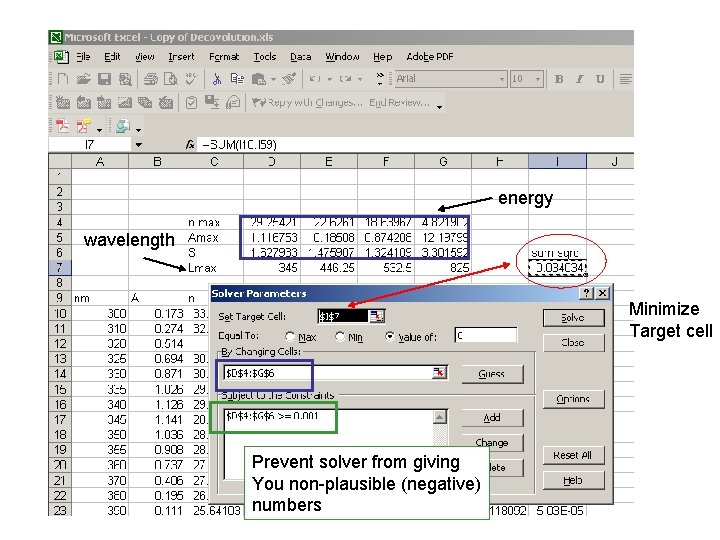This screenshot has height=540, width=720.
Task: Click the Print icon
Action: pos(150,79)
